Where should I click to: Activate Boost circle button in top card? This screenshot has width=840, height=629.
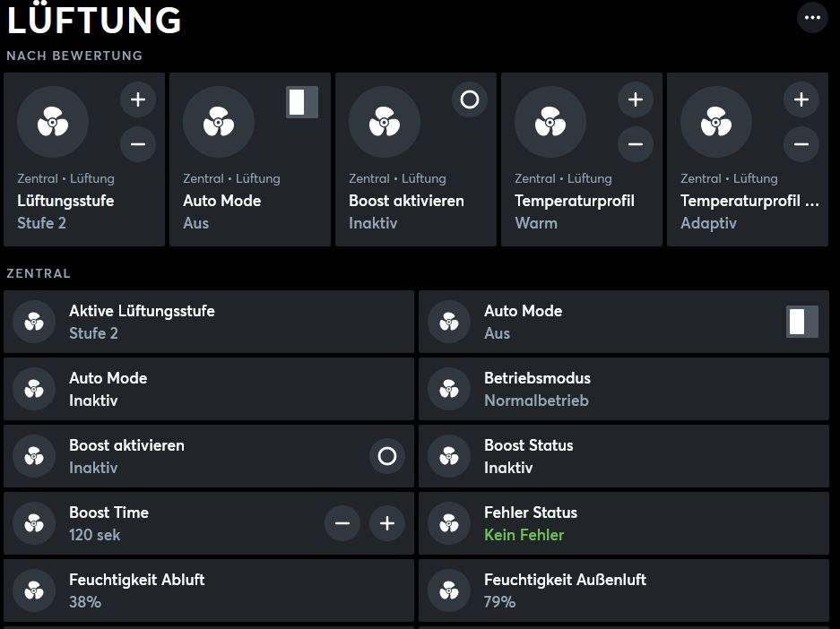point(469,99)
